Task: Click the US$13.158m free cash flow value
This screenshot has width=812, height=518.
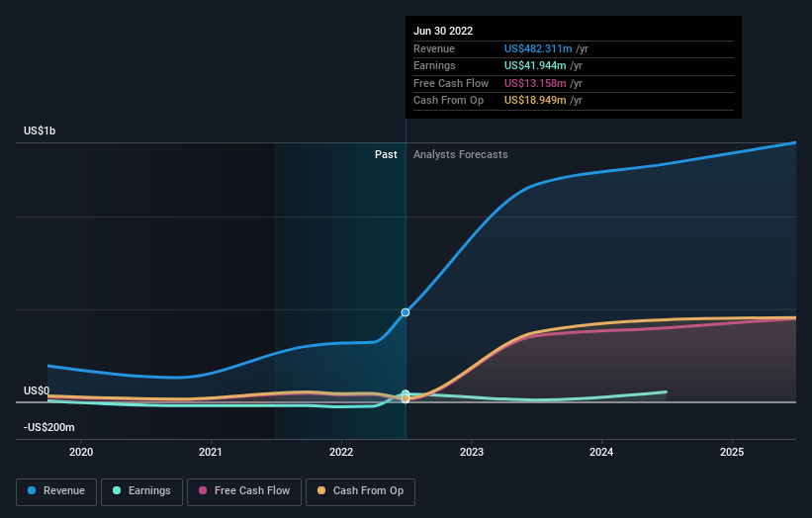Action: point(535,83)
